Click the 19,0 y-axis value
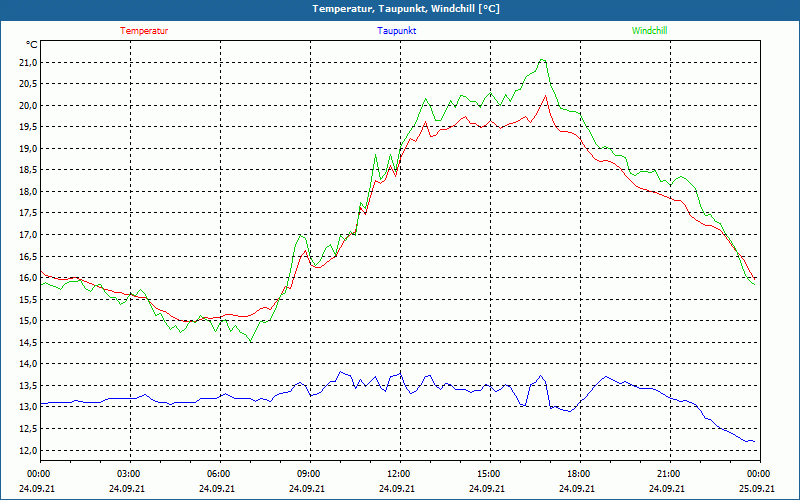Image resolution: width=800 pixels, height=500 pixels. tap(28, 149)
